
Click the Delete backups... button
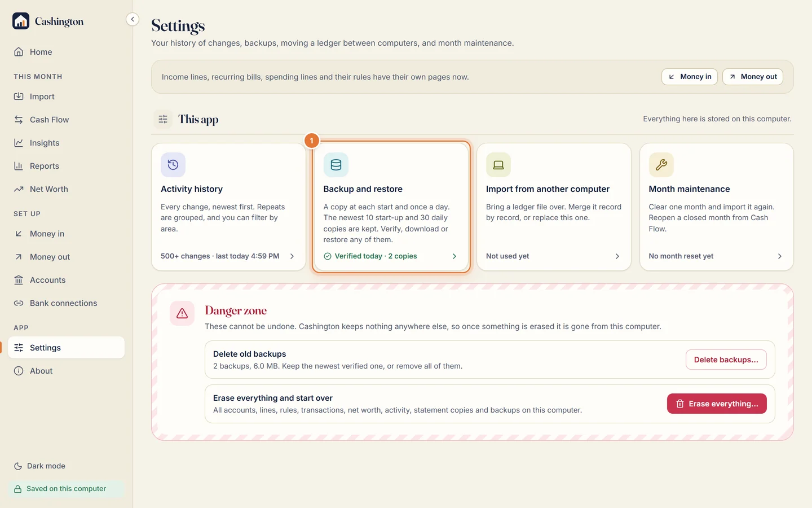tap(726, 360)
